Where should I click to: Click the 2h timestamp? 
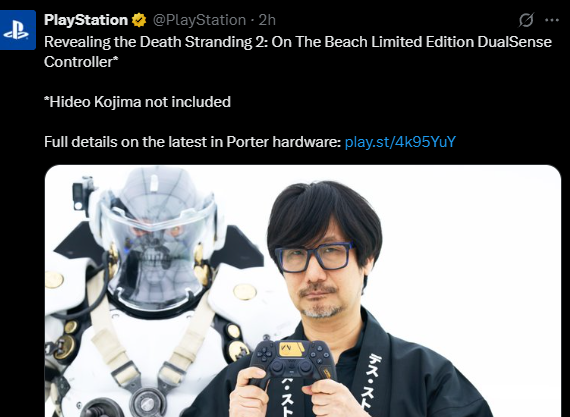(x=267, y=20)
